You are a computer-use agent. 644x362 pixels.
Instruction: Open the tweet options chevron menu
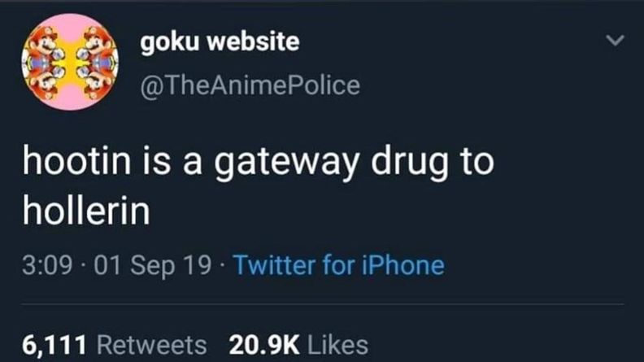[x=615, y=41]
